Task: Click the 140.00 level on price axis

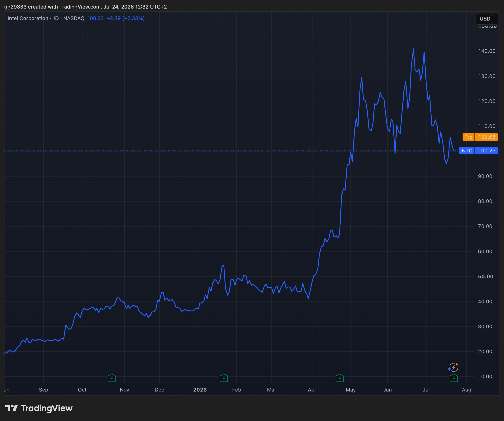Action: pyautogui.click(x=487, y=51)
